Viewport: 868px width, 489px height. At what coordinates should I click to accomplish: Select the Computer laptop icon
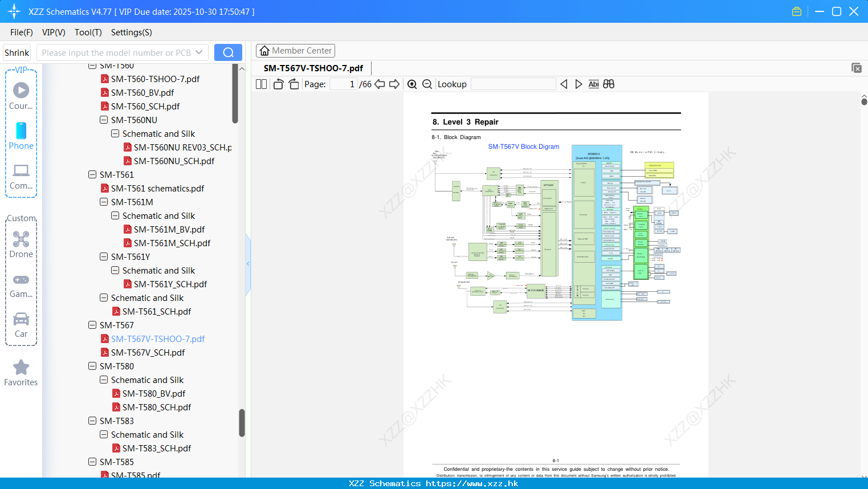pyautogui.click(x=21, y=170)
